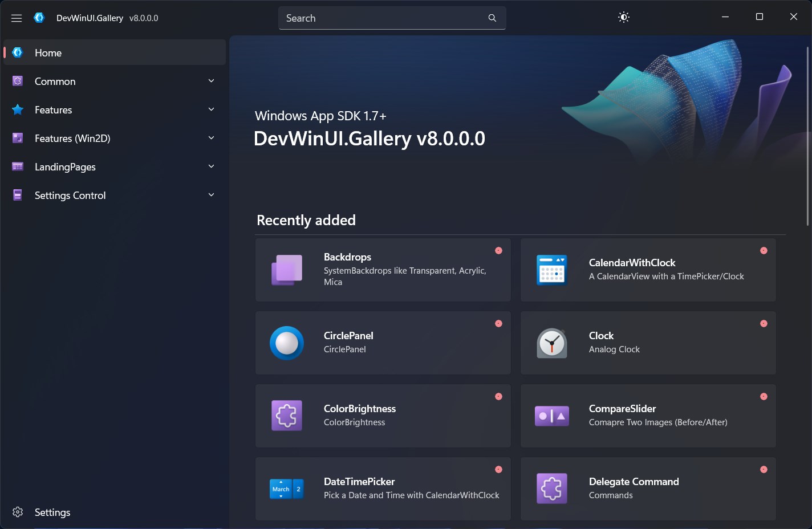Maximize the DevWinUI.Gallery window
This screenshot has height=529, width=812.
[760, 17]
